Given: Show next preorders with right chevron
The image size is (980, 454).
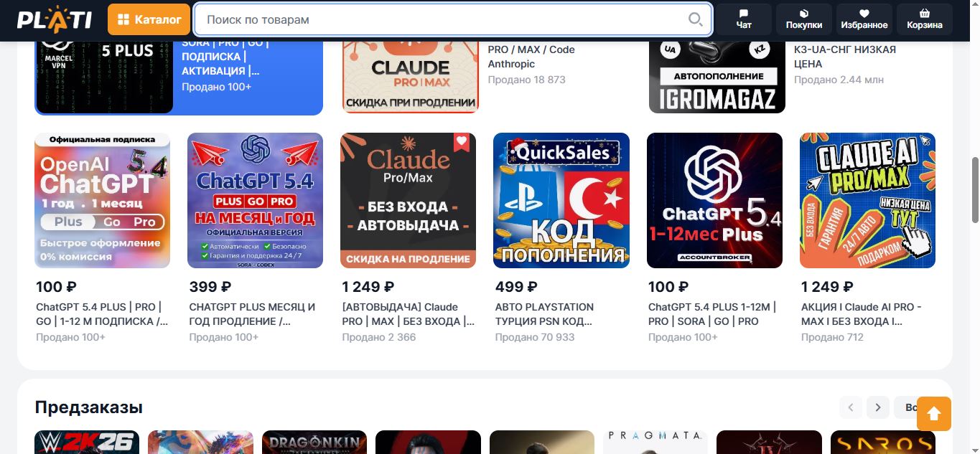Looking at the screenshot, I should coord(878,407).
